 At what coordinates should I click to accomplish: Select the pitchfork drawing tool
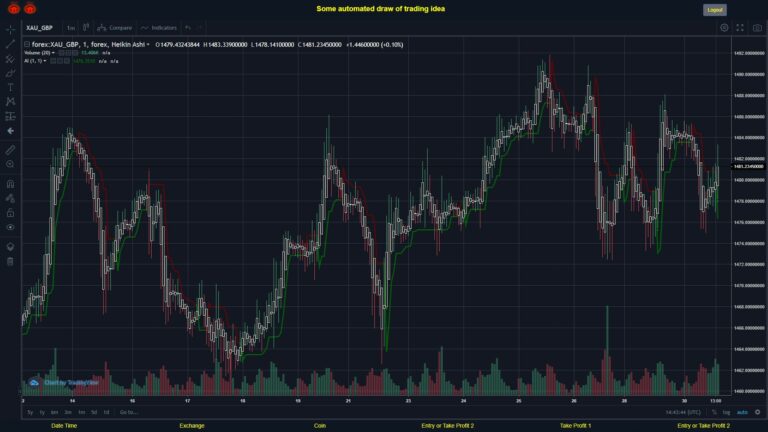10,59
